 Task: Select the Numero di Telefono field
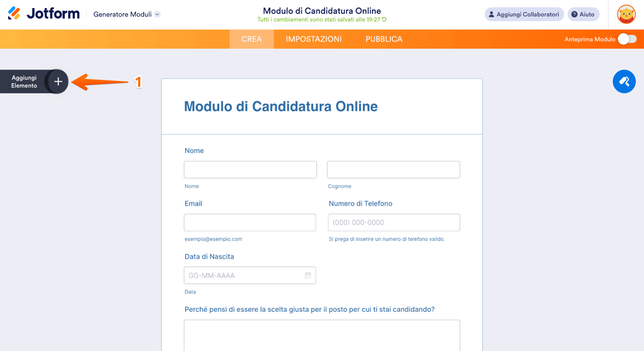pos(394,222)
